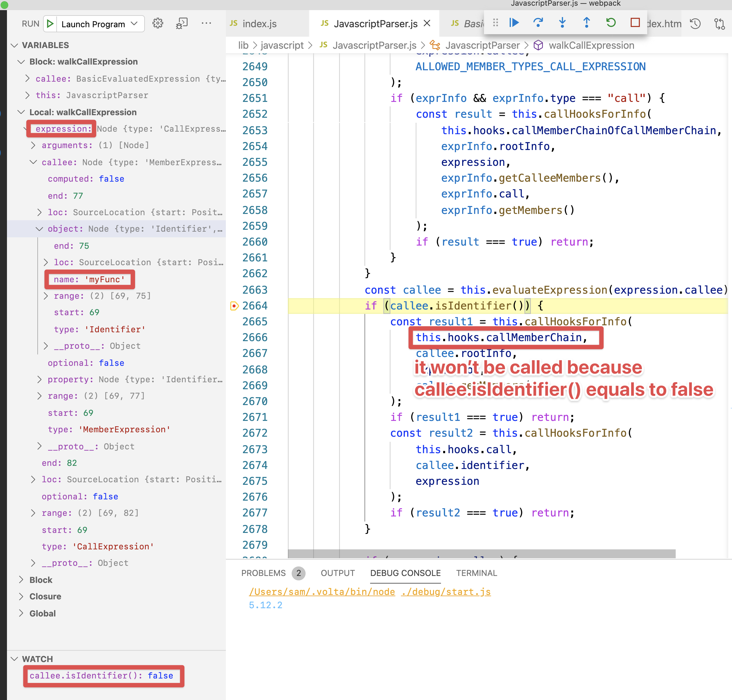Viewport: 732px width, 700px height.
Task: Step over the current line
Action: click(x=538, y=23)
